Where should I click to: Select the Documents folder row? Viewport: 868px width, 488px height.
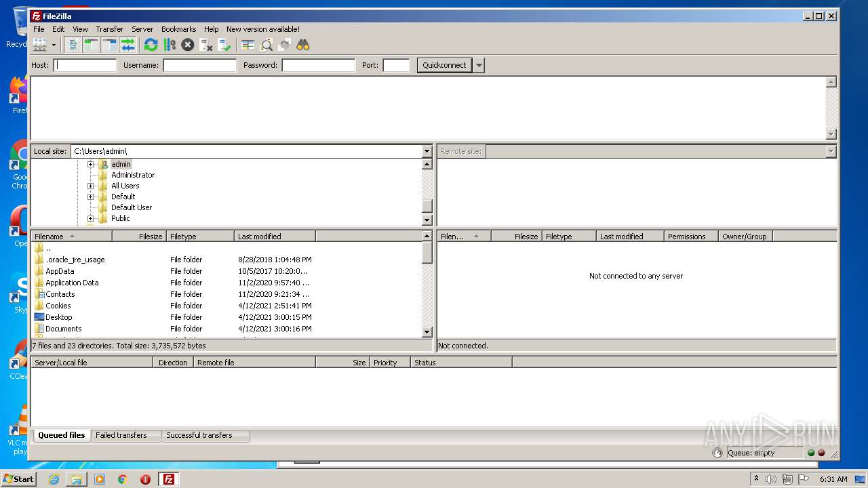pos(226,329)
